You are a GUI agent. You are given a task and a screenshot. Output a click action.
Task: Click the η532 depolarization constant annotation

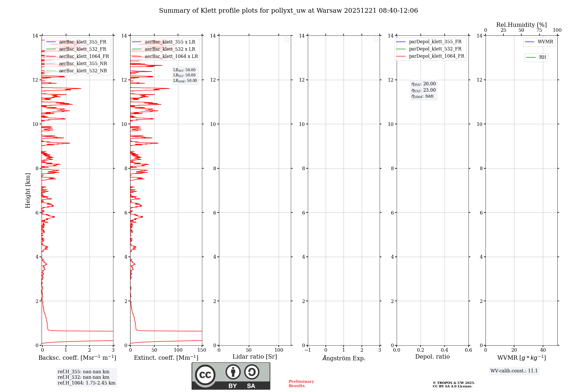(x=423, y=90)
